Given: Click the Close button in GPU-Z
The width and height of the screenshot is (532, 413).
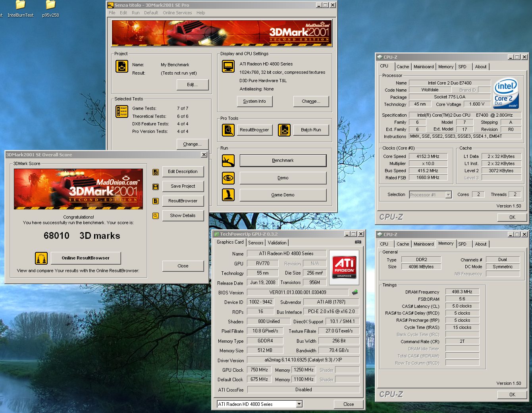Looking at the screenshot, I should point(349,404).
